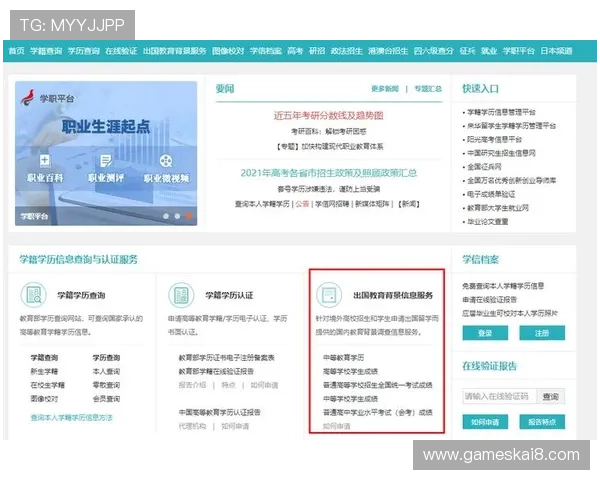600x480 pixels.
Task: Open 日本频道 in the navigation bar
Action: [556, 51]
